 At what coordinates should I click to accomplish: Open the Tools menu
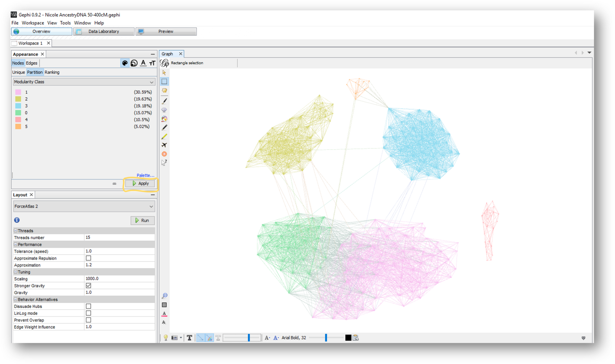click(x=65, y=23)
